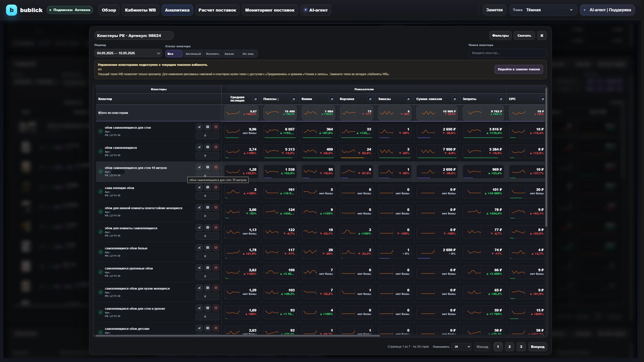Click red exclude icon for «сама клеящие обои»
The width and height of the screenshot is (644, 362).
click(216, 187)
